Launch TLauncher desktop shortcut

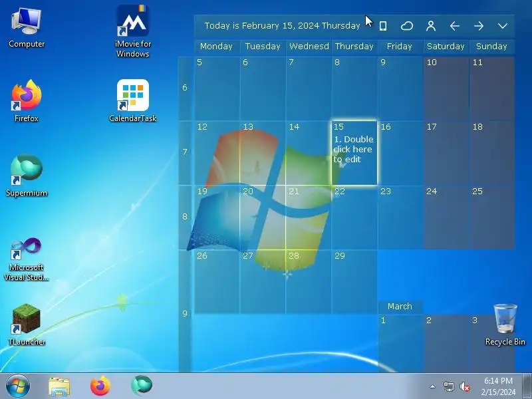(27, 325)
